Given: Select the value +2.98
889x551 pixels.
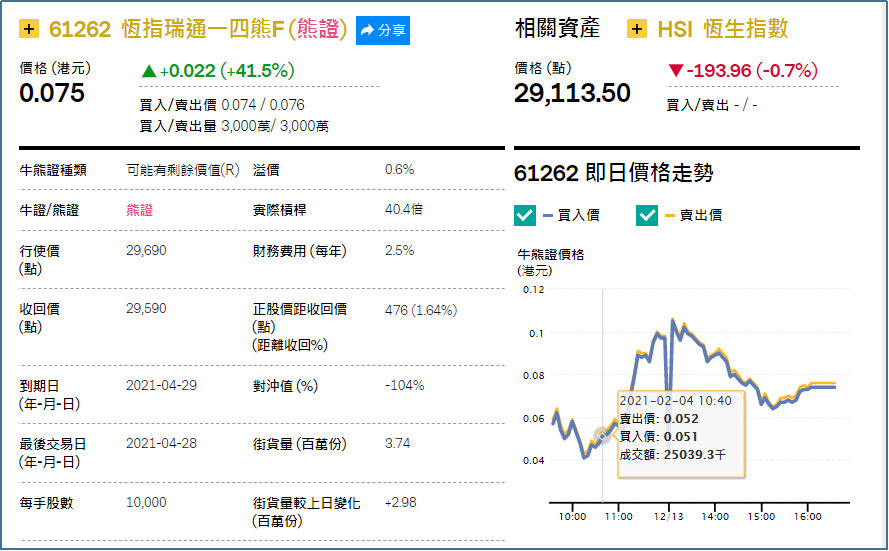Looking at the screenshot, I should tap(400, 503).
